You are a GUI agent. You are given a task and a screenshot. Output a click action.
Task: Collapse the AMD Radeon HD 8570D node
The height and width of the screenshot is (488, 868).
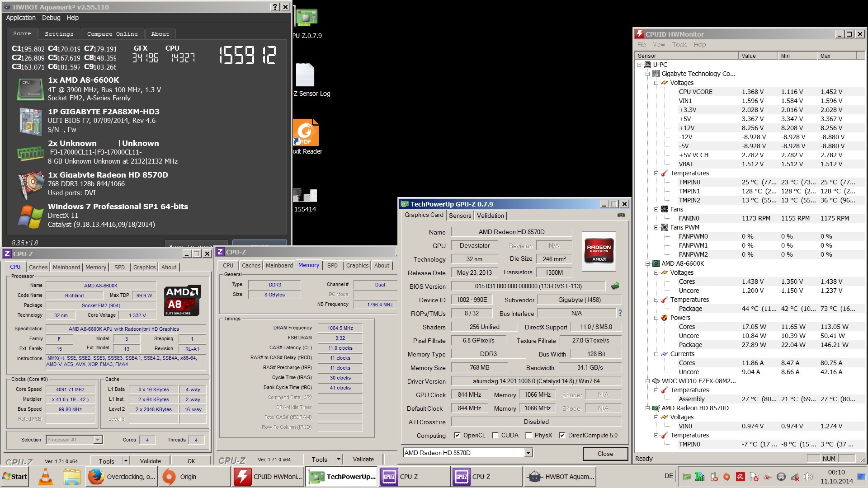pos(647,408)
